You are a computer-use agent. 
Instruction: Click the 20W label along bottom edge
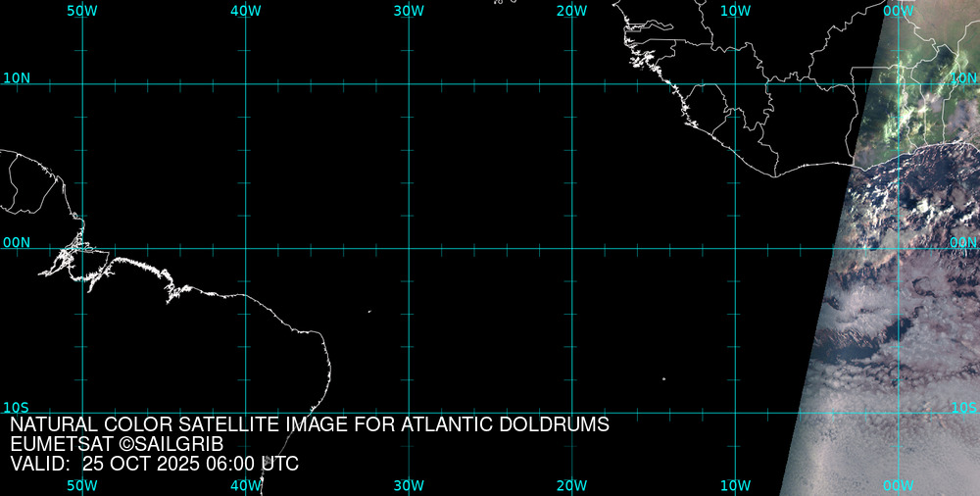tap(571, 485)
